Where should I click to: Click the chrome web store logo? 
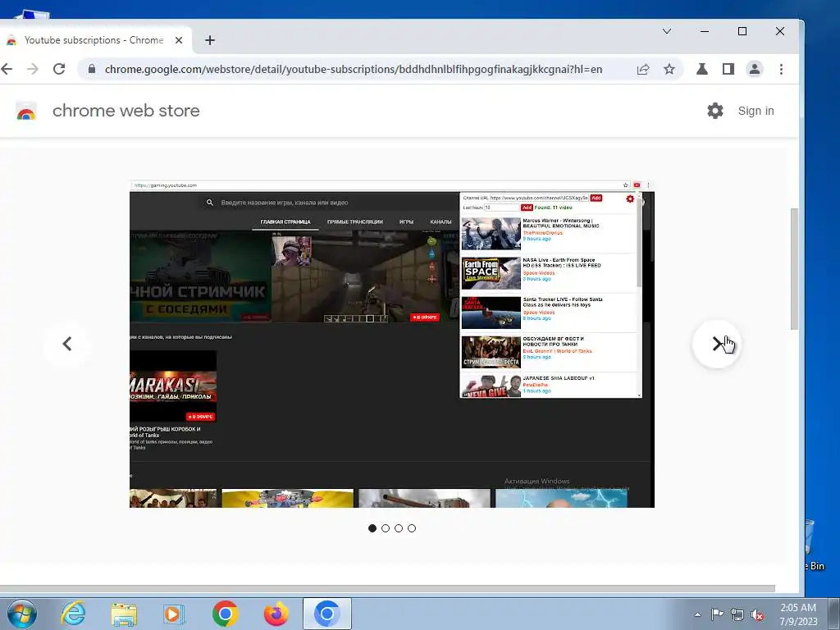25,111
